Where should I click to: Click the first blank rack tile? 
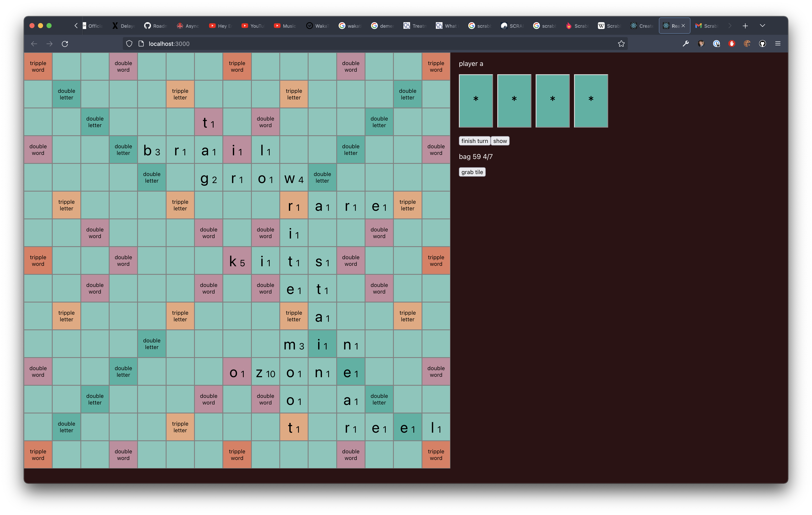(476, 100)
